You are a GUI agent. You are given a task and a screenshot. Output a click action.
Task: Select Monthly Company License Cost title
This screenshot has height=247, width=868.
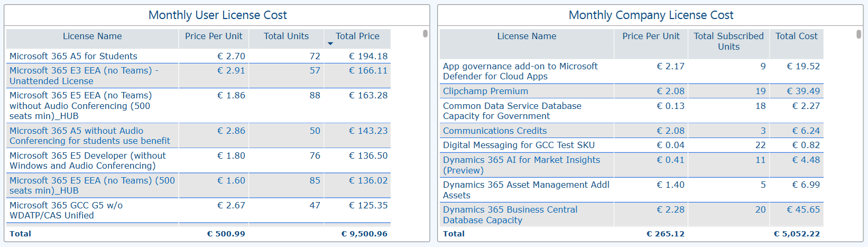coord(651,15)
